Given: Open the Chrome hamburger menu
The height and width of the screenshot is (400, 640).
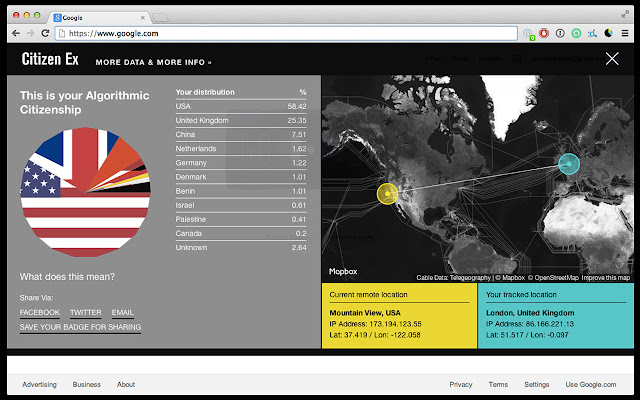Looking at the screenshot, I should pyautogui.click(x=626, y=33).
